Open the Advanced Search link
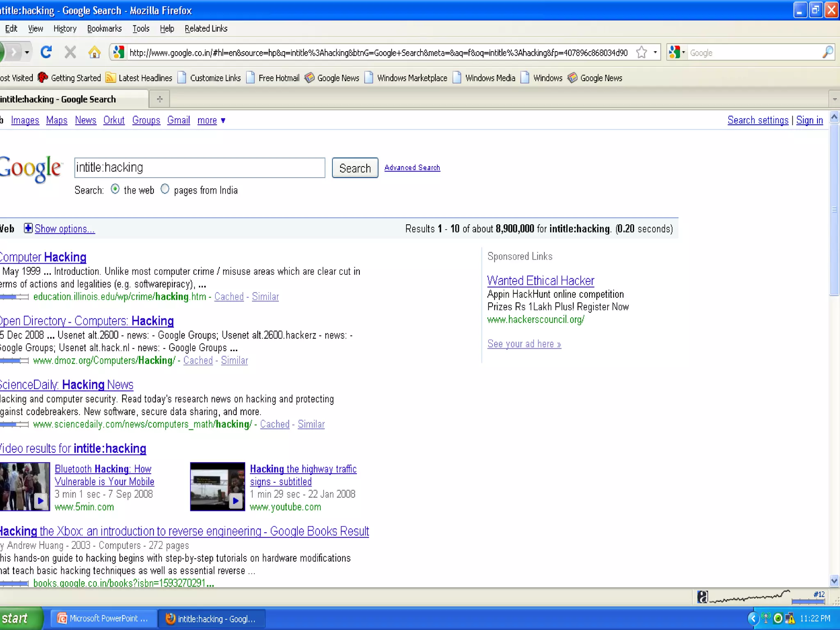This screenshot has height=630, width=840. pos(412,167)
